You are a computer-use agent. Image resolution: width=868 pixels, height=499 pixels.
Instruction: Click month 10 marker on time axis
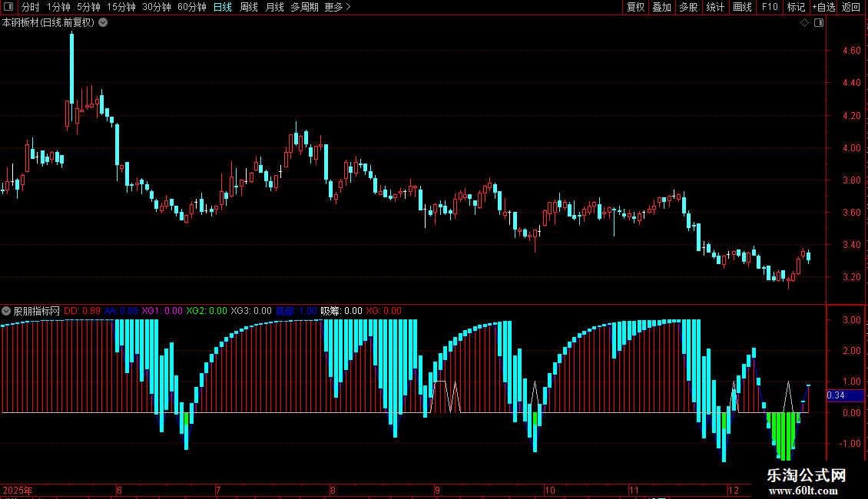click(x=550, y=490)
